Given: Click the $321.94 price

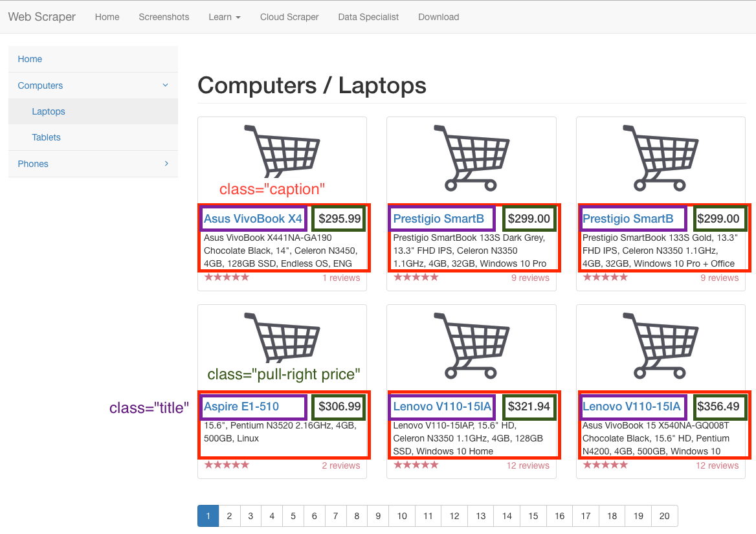Looking at the screenshot, I should click(x=529, y=406).
